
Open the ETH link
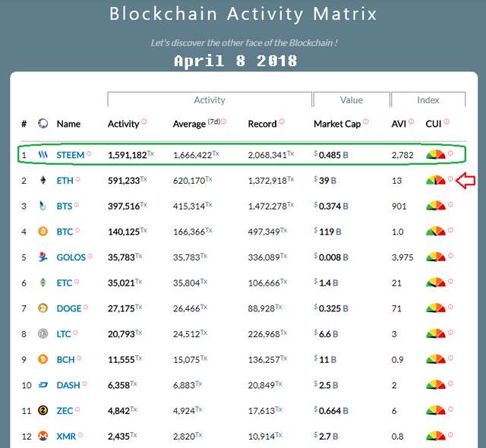[65, 181]
